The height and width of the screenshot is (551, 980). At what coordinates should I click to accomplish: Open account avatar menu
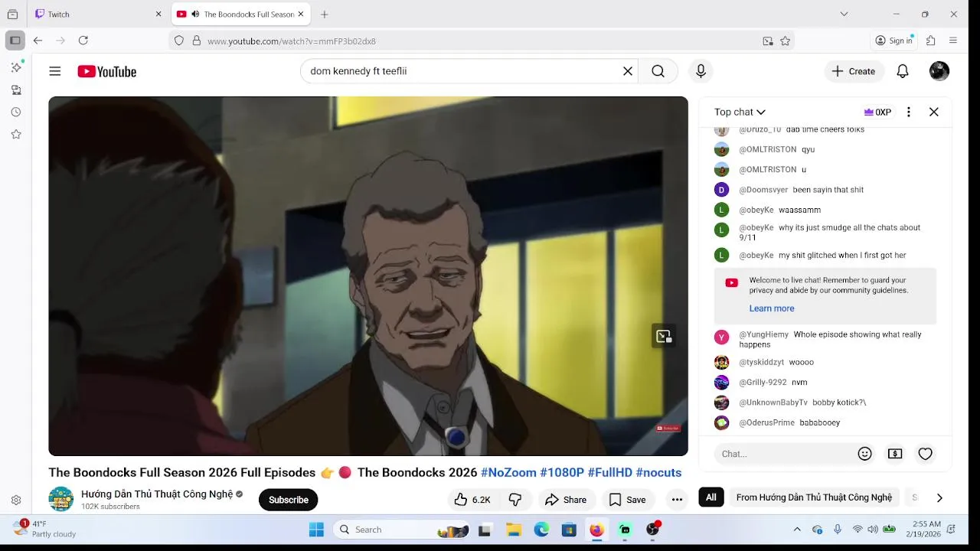(x=939, y=71)
